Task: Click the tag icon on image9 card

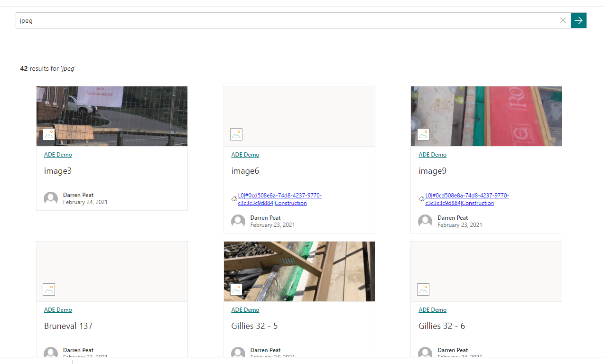Action: click(x=421, y=199)
